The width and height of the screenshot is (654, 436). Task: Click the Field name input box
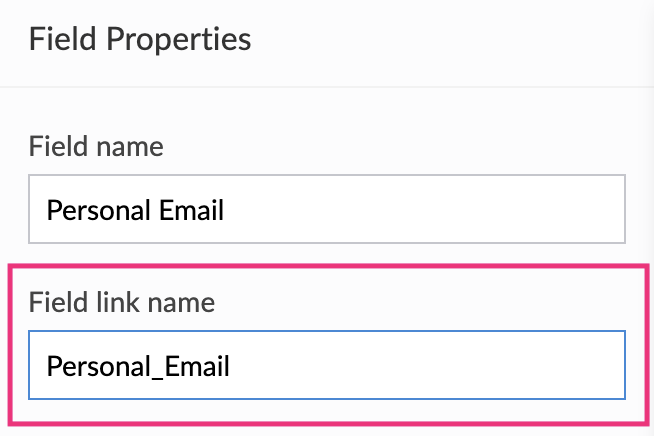(x=327, y=210)
